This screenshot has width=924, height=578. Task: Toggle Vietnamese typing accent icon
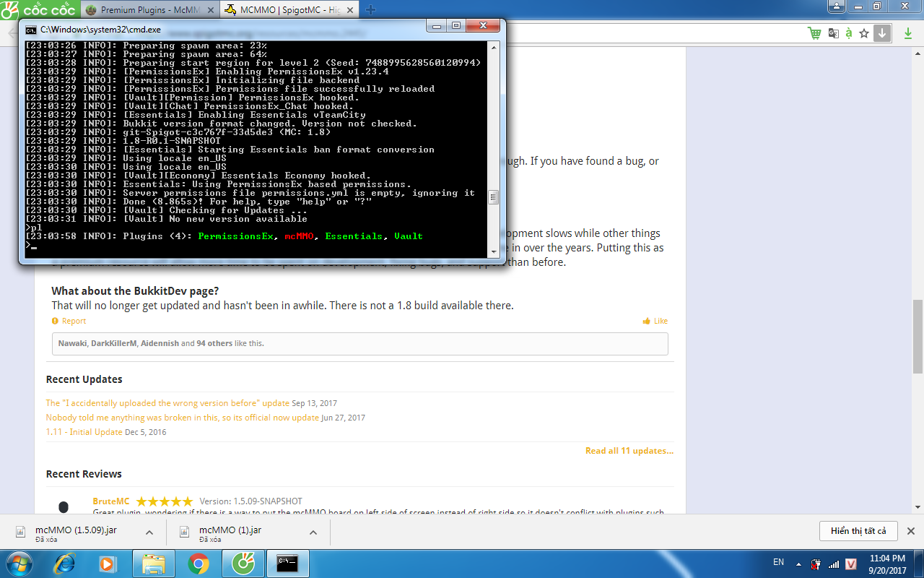[849, 33]
